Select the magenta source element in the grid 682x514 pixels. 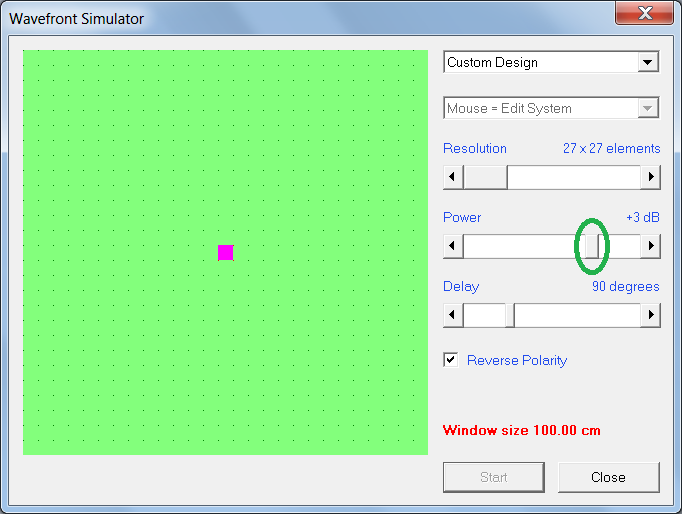point(225,253)
